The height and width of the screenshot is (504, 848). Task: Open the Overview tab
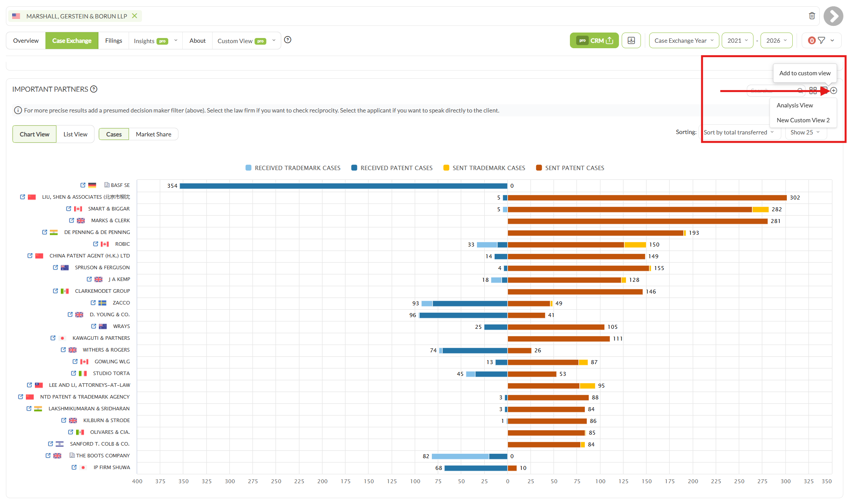[26, 40]
